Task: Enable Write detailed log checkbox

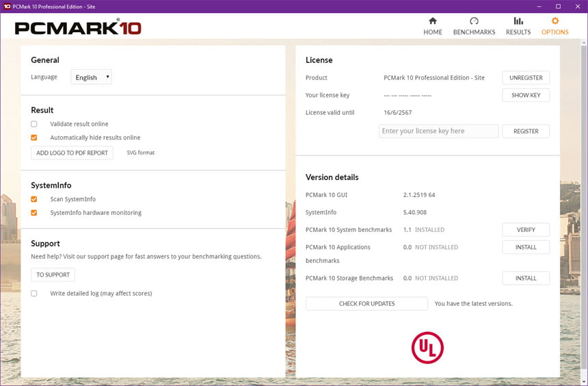Action: (x=34, y=293)
